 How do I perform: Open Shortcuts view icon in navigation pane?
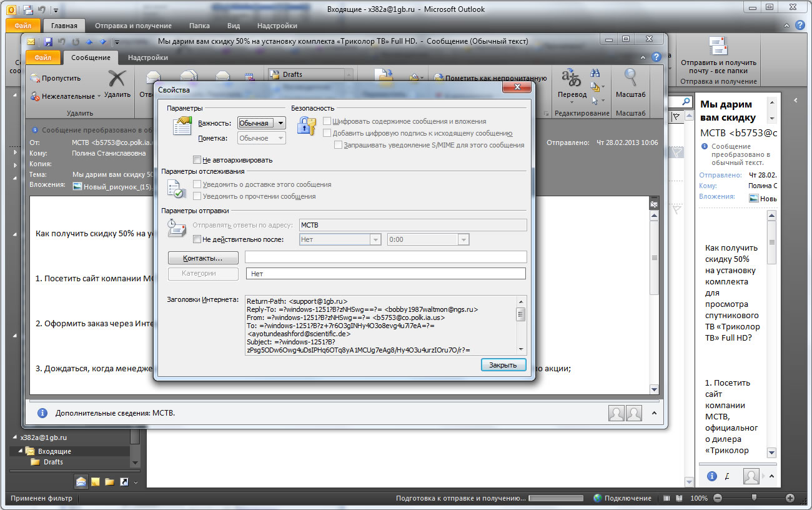click(124, 481)
